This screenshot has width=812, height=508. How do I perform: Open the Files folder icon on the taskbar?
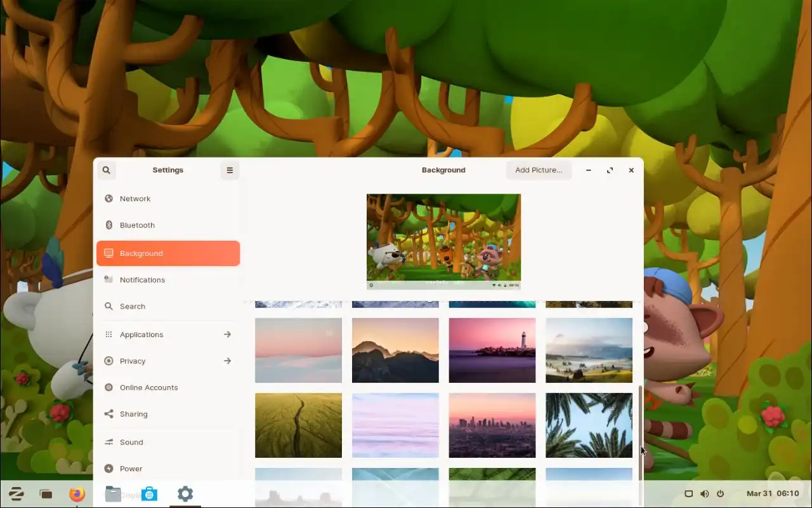113,494
